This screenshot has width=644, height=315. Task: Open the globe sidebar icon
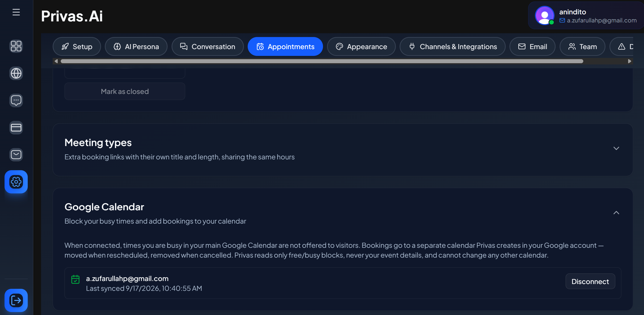click(16, 73)
